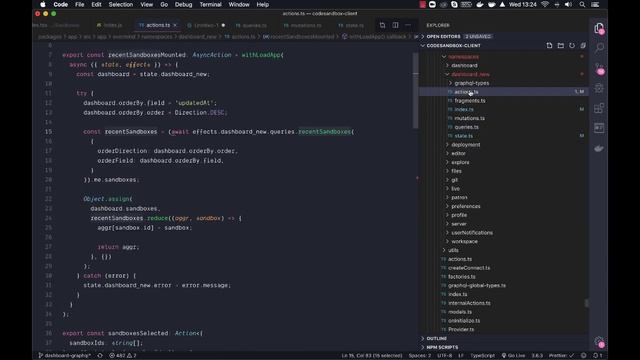Image resolution: width=640 pixels, height=360 pixels.
Task: Click the editor vertical scrollbar thumb
Action: [416, 90]
